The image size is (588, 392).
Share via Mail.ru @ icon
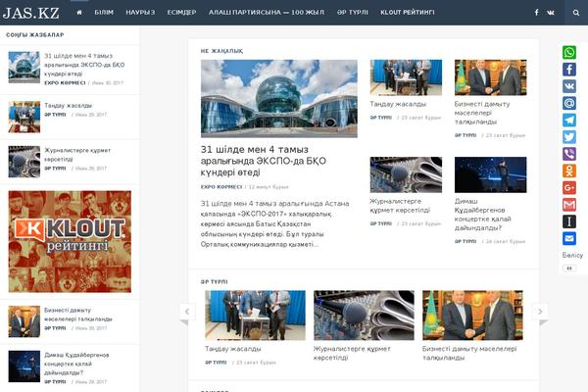(569, 103)
